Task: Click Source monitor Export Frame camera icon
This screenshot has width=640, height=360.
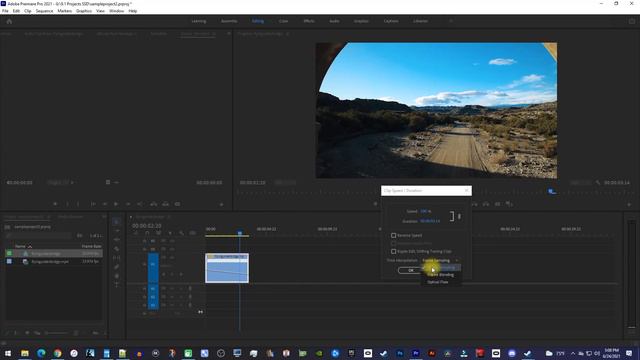Action: click(x=177, y=204)
